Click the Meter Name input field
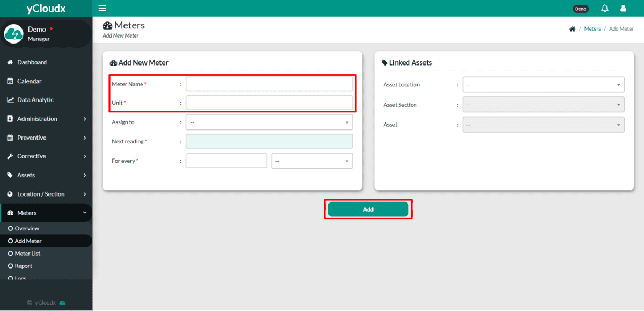Image resolution: width=644 pixels, height=311 pixels. [x=269, y=84]
